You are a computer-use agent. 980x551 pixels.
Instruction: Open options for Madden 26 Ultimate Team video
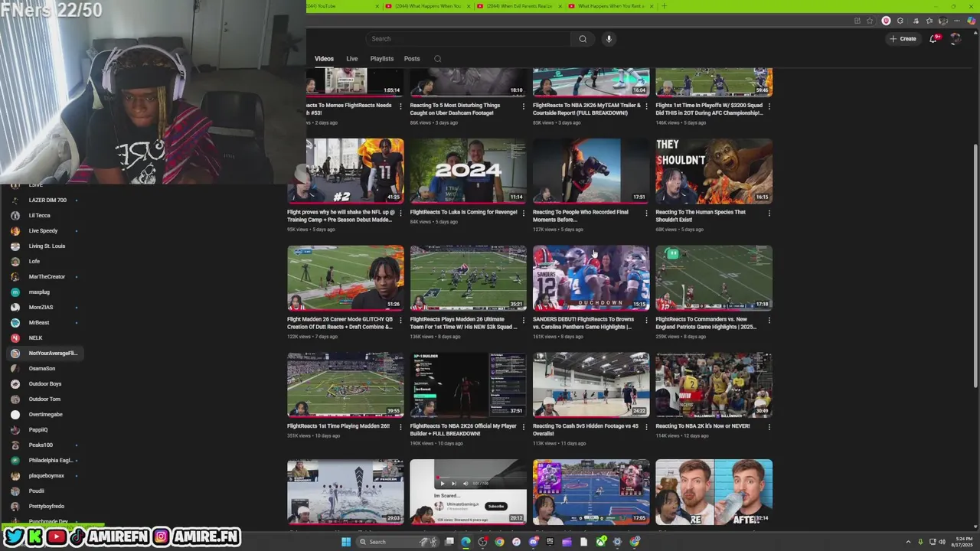pos(523,320)
